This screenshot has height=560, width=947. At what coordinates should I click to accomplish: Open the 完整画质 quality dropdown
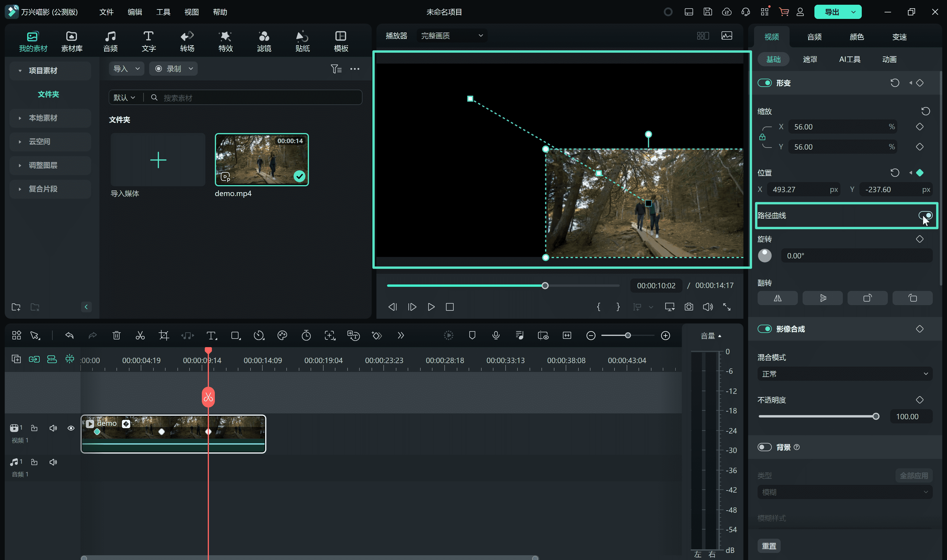click(x=452, y=35)
